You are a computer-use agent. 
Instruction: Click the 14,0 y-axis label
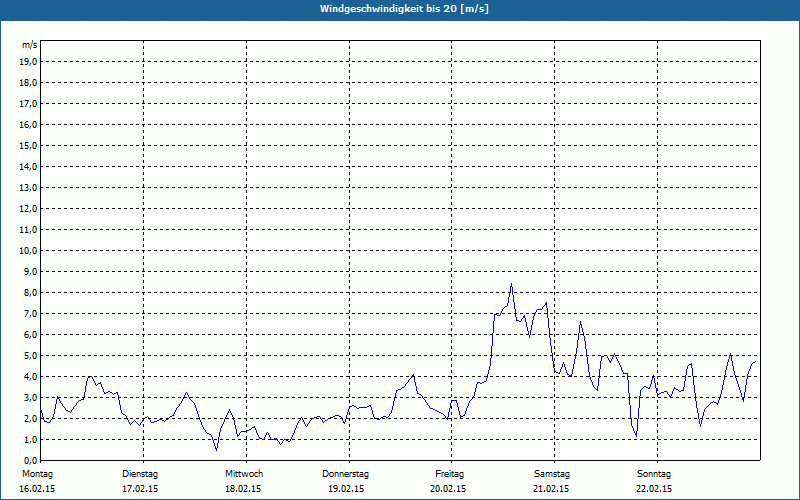28,166
